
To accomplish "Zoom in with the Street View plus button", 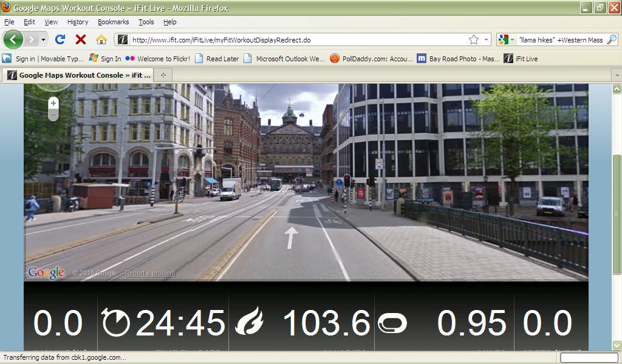I will click(x=53, y=103).
